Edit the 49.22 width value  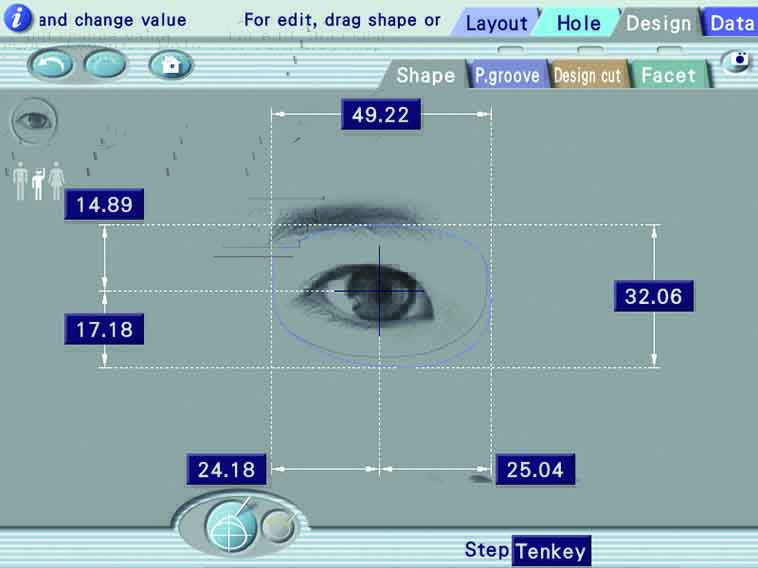click(x=380, y=115)
